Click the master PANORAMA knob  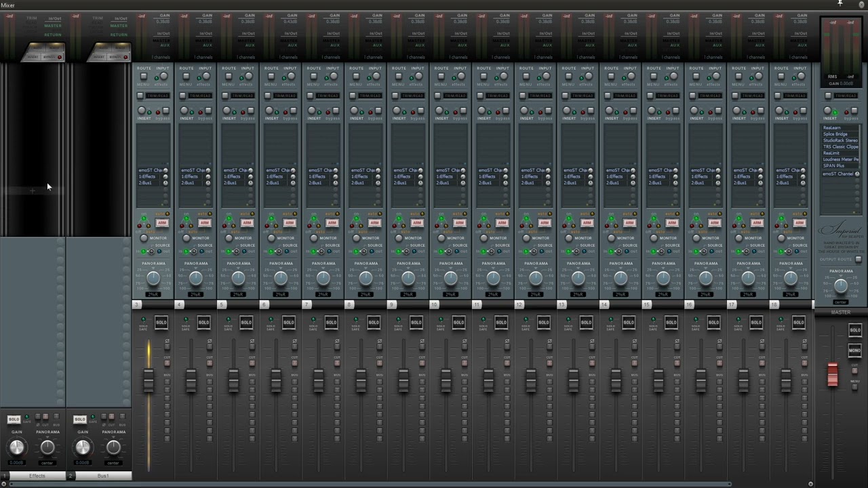coord(841,285)
